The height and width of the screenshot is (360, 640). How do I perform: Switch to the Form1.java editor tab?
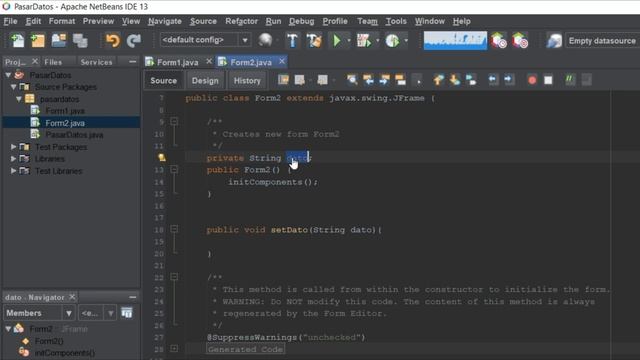178,62
